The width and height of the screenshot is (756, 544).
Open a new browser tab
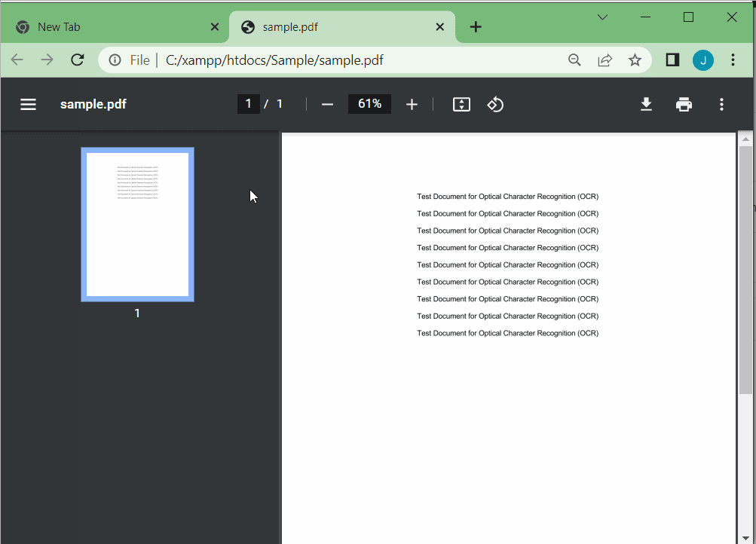point(476,27)
